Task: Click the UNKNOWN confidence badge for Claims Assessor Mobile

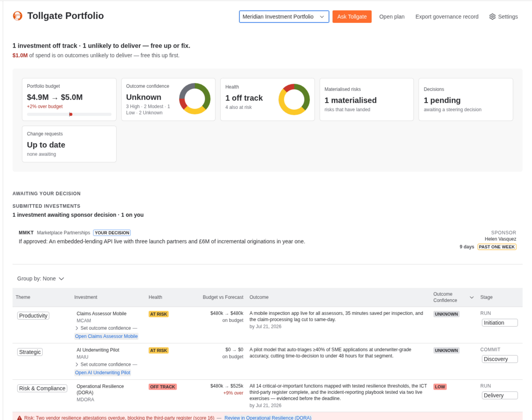Action: 446,314
